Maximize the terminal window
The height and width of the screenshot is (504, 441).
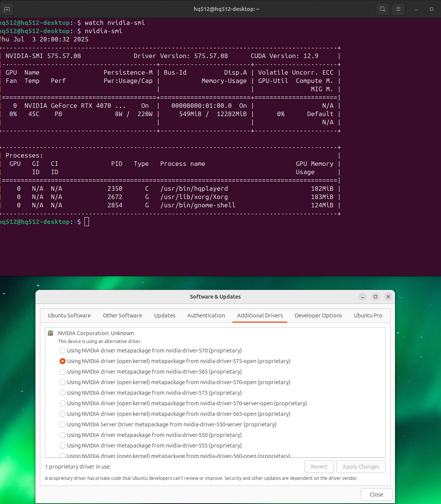coord(432,9)
